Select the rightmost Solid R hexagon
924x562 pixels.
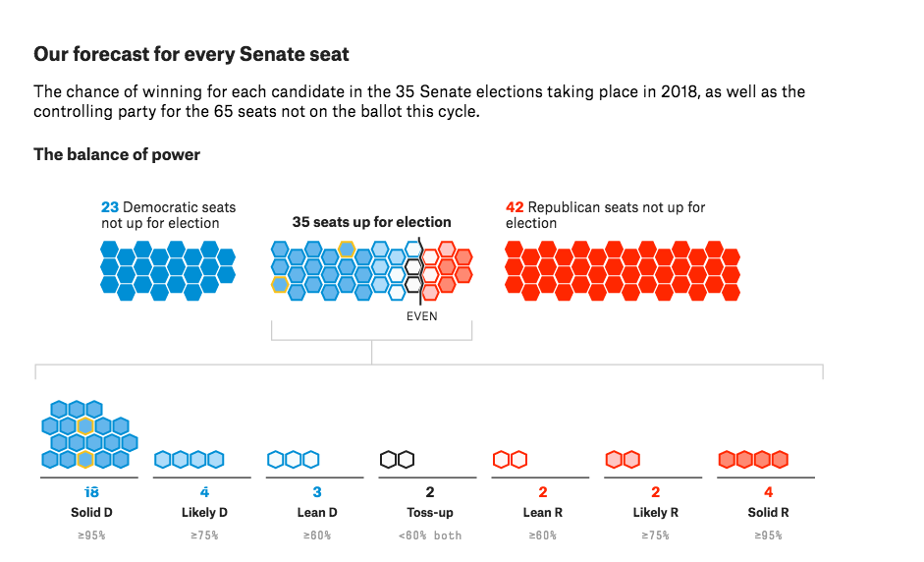[x=780, y=459]
